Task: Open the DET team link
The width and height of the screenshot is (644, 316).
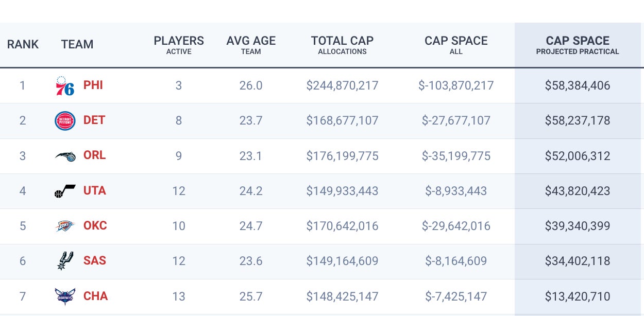Action: (x=94, y=120)
